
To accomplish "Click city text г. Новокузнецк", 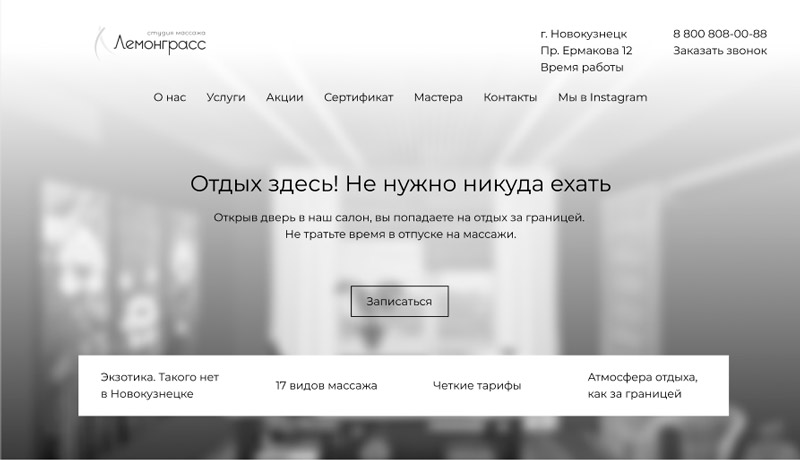I will click(x=584, y=34).
